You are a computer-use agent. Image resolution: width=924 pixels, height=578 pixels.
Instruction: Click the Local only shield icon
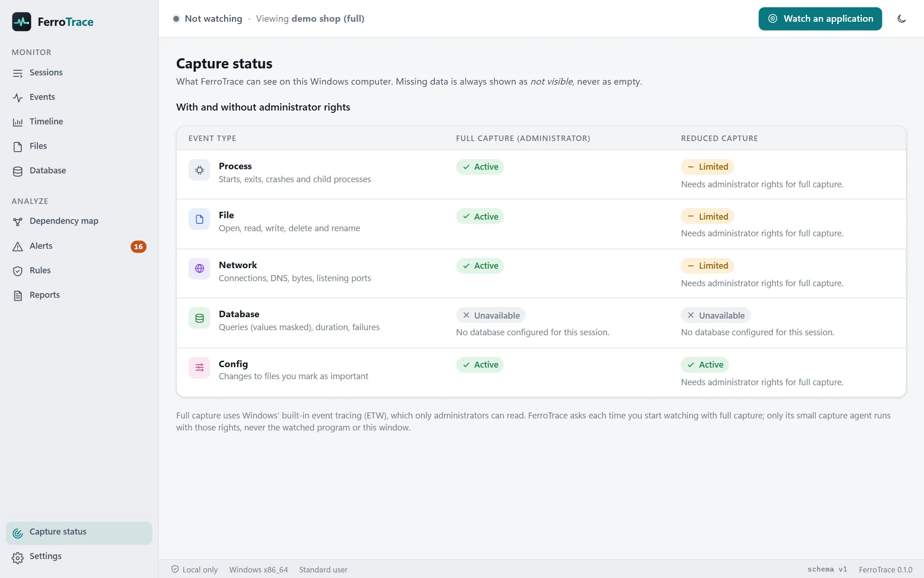click(175, 569)
